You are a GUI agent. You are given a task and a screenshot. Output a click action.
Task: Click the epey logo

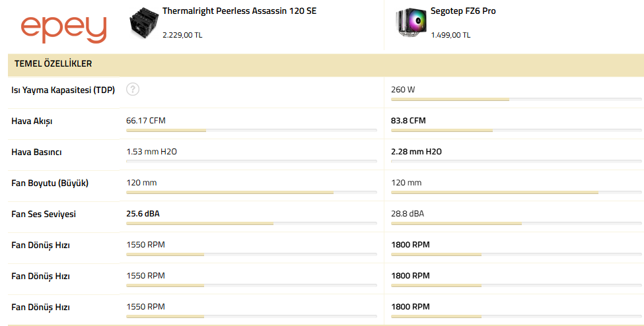(x=63, y=30)
